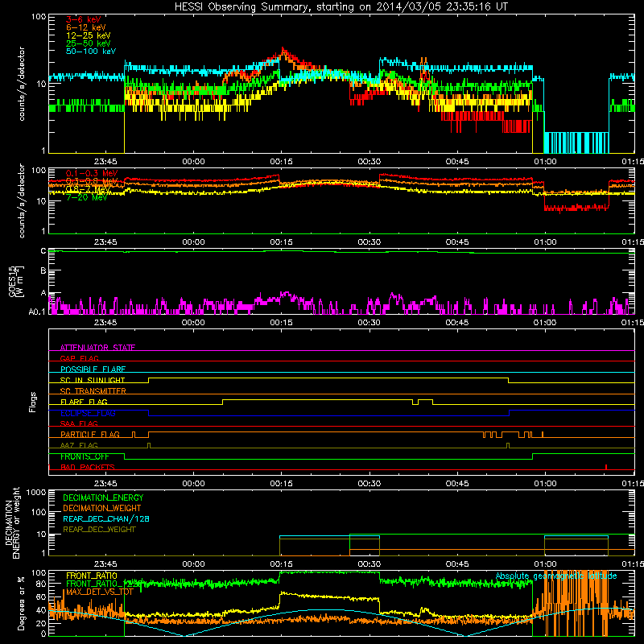This screenshot has width=644, height=644.
Task: Click 00:30 time label under GOES panel
Action: pos(369,323)
